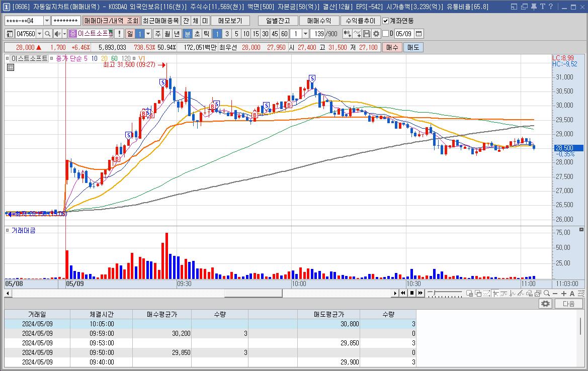Click the play button below chart
Screen dimensions: 588x371
(x=395, y=293)
